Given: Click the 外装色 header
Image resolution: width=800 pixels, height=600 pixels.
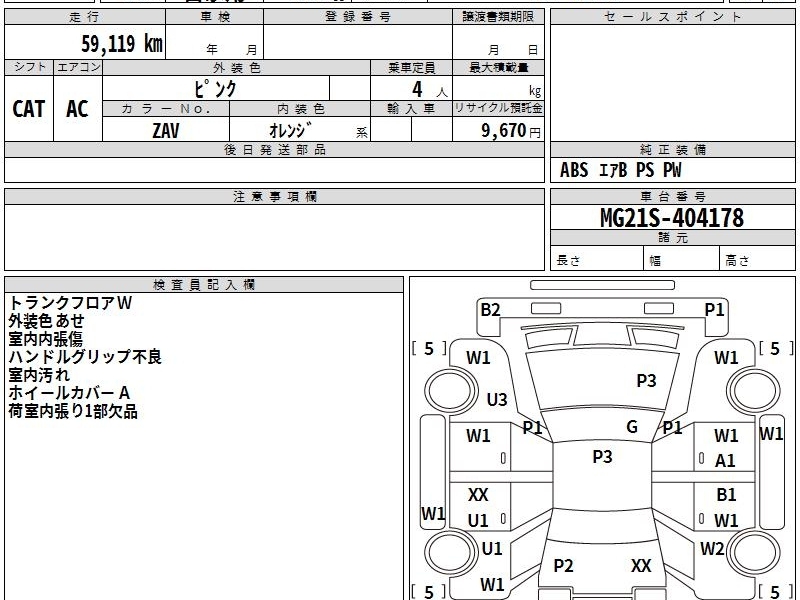Looking at the screenshot, I should [237, 67].
